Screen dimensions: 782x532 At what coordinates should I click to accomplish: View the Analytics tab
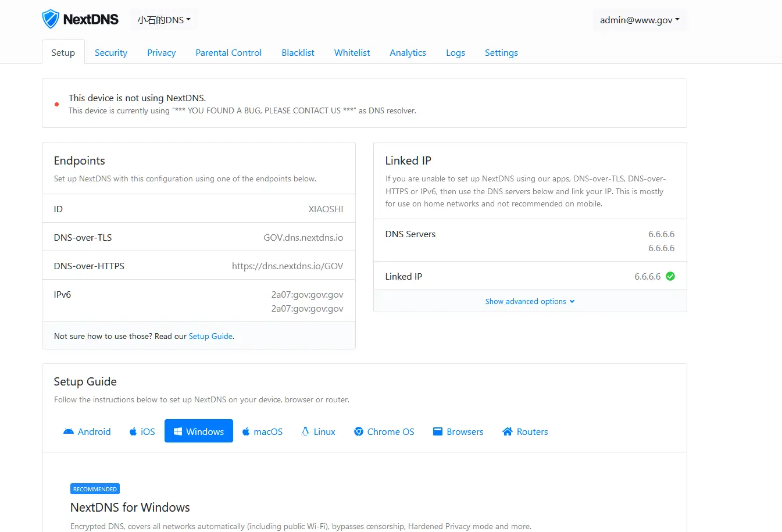pyautogui.click(x=408, y=52)
